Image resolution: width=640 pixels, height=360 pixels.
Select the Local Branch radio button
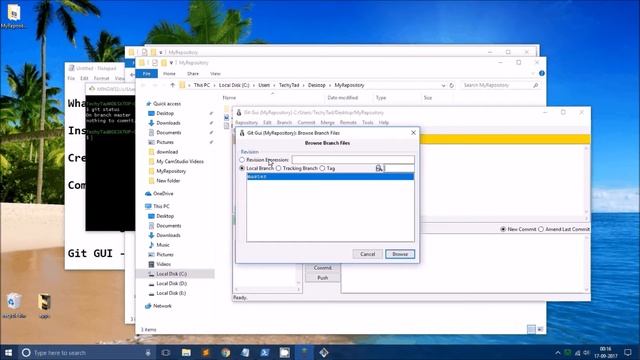(x=242, y=168)
